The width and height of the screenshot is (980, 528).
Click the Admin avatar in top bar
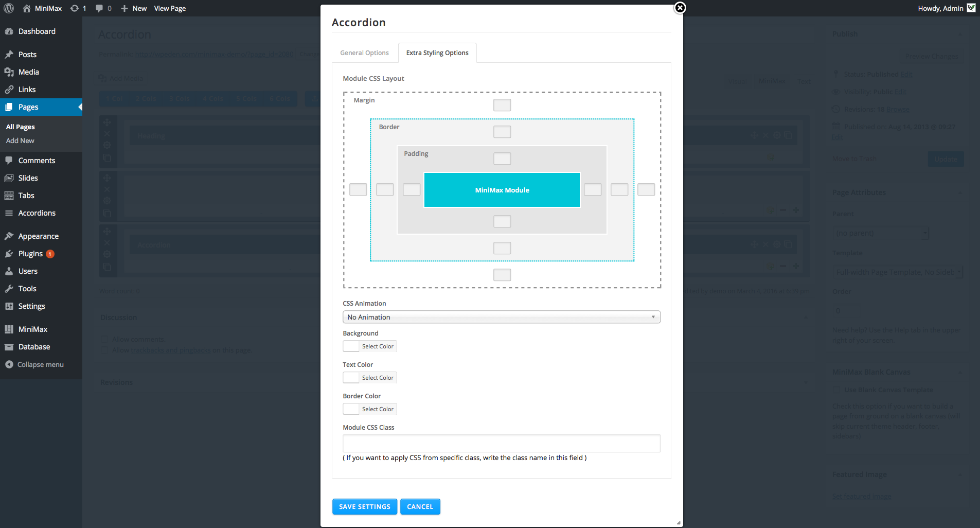click(971, 8)
